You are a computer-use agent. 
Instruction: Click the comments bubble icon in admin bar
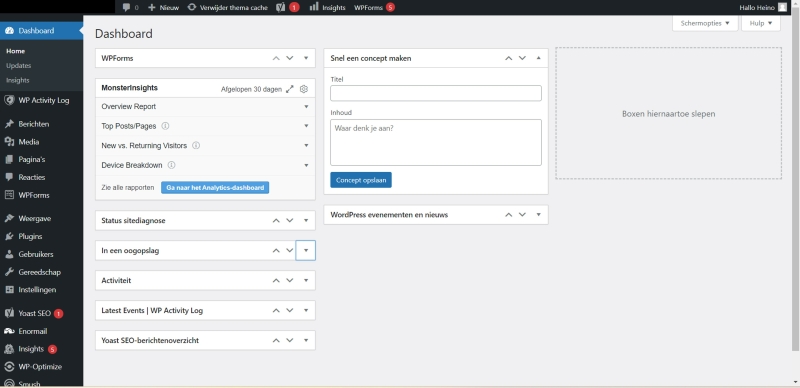tap(127, 7)
